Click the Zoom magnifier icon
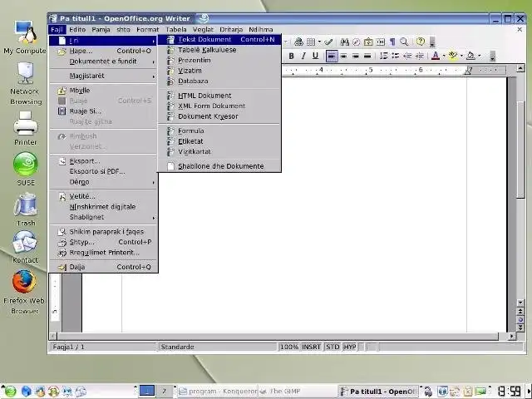Screen dimensions: 532x399 pyautogui.click(x=404, y=42)
